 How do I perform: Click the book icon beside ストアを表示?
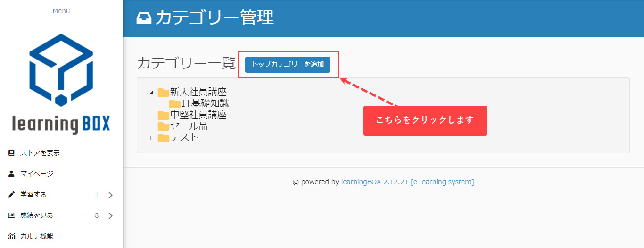[12, 153]
